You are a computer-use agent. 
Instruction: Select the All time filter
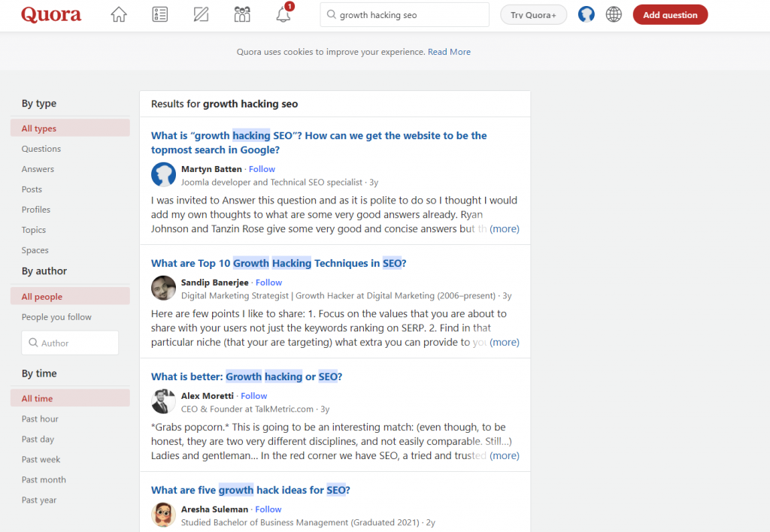[70, 398]
